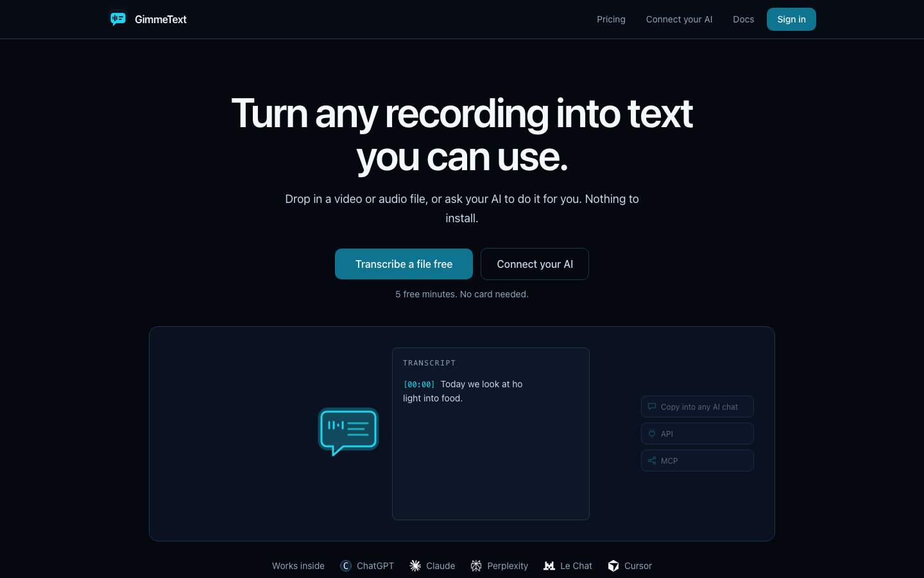
Task: Open the Pricing page
Action: [x=611, y=19]
